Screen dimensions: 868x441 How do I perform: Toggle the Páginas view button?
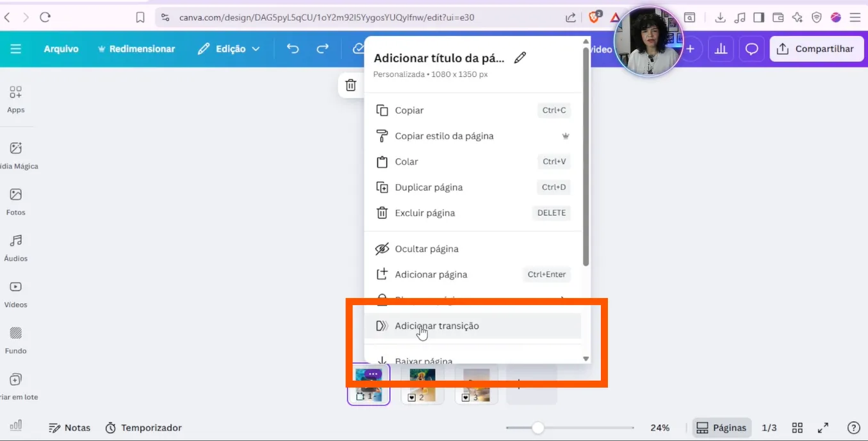721,428
